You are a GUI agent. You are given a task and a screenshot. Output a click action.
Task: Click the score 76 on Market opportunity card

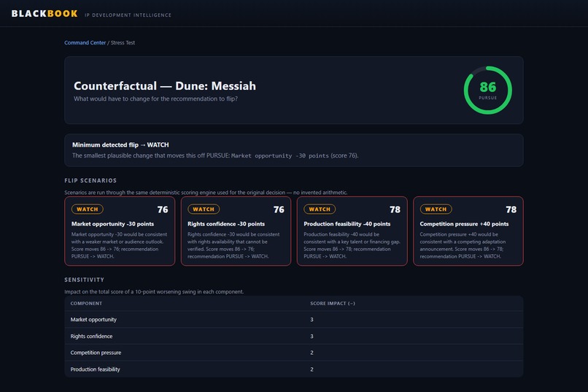point(163,210)
